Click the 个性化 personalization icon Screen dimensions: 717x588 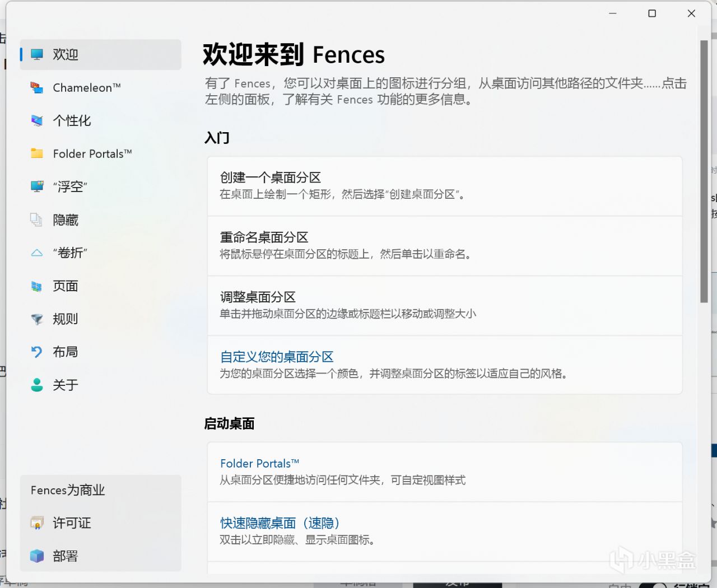37,120
